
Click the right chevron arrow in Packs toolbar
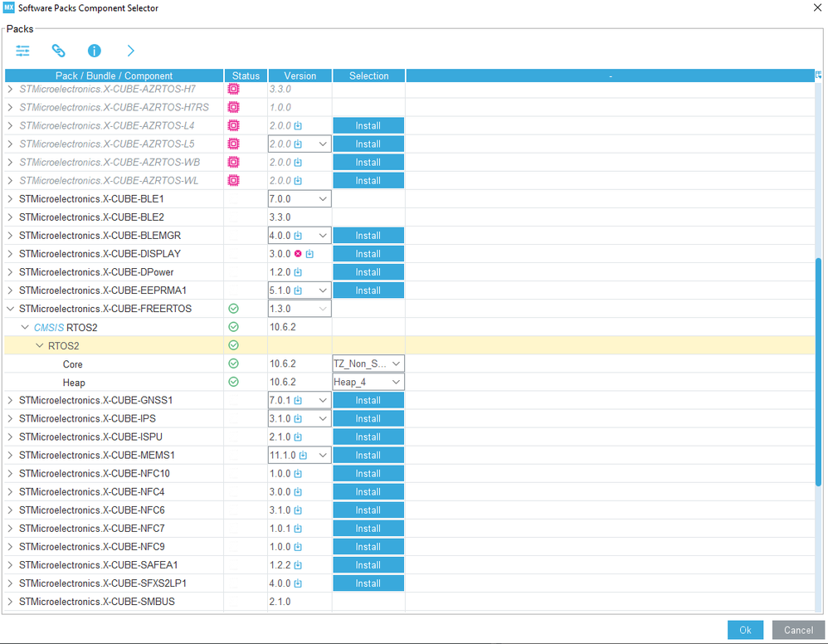[x=130, y=51]
